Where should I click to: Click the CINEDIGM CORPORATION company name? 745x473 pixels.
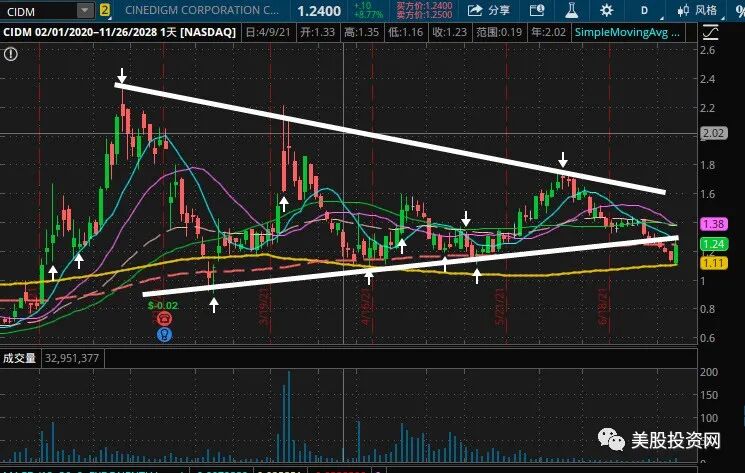pyautogui.click(x=201, y=10)
